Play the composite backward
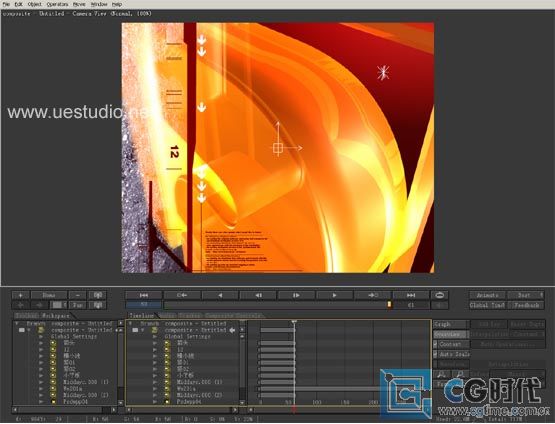 pyautogui.click(x=220, y=295)
